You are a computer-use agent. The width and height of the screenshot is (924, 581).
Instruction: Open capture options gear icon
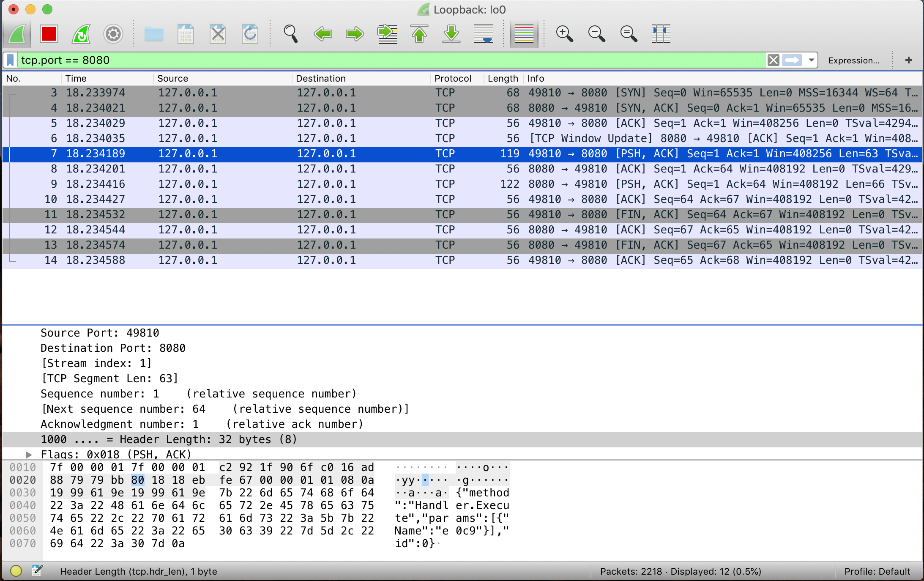point(113,34)
